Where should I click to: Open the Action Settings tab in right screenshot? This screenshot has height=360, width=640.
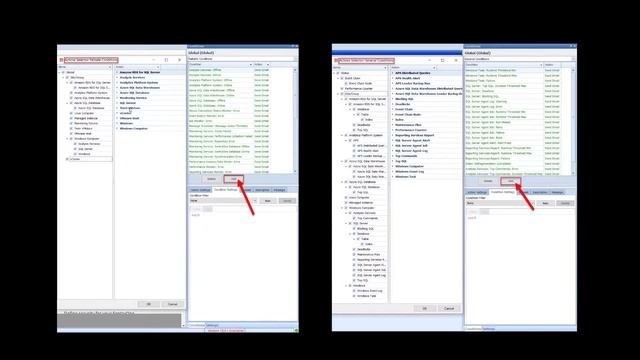point(477,192)
